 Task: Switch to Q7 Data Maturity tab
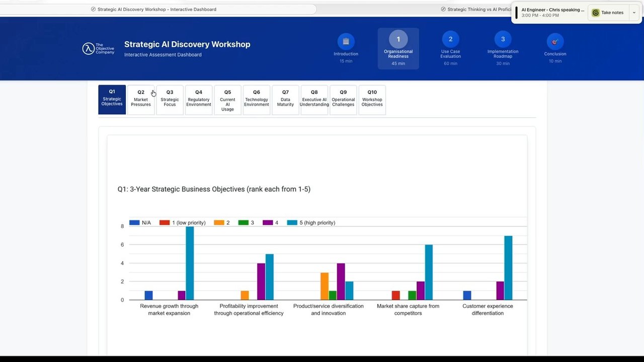click(285, 100)
